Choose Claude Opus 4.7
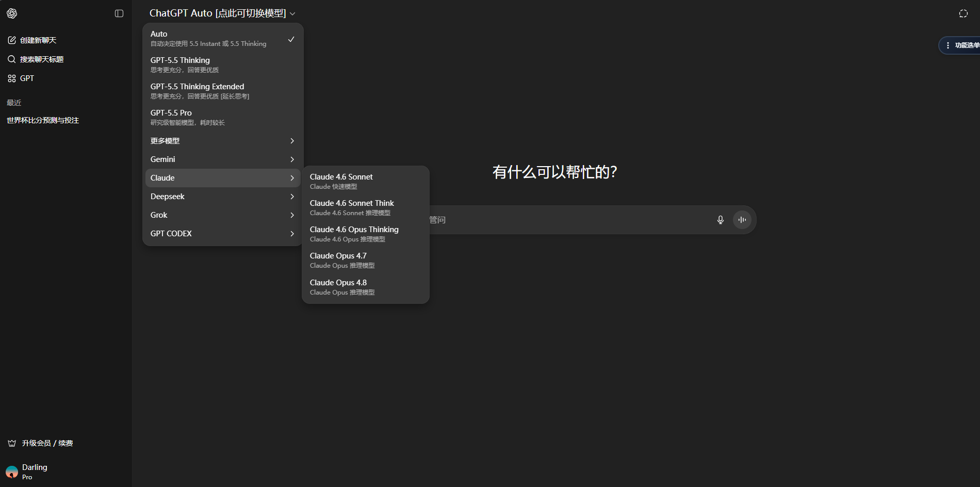Viewport: 980px width, 487px height. point(366,261)
